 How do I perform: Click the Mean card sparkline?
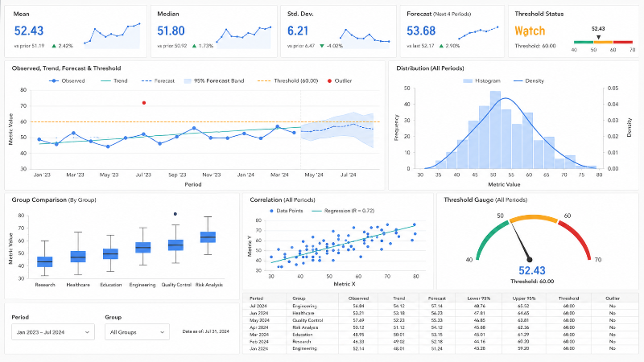point(112,36)
